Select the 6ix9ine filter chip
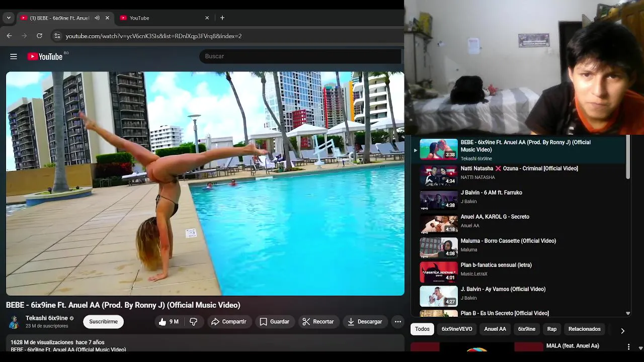Viewport: 644px width, 362px height. coord(527,329)
